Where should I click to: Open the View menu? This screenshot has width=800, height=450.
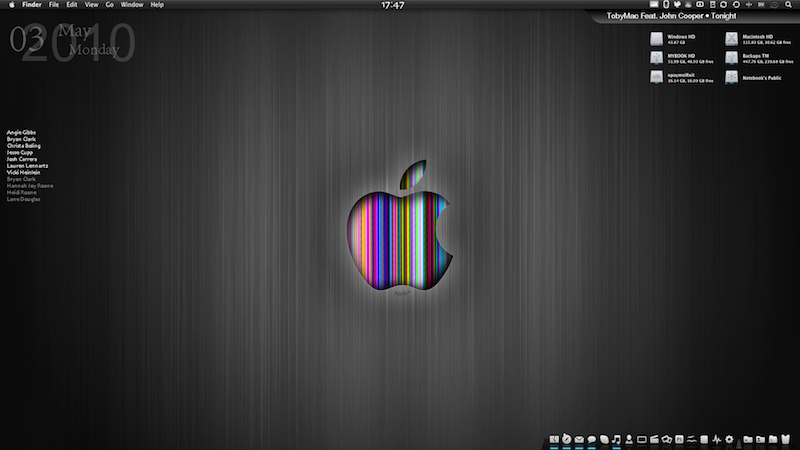(x=91, y=5)
